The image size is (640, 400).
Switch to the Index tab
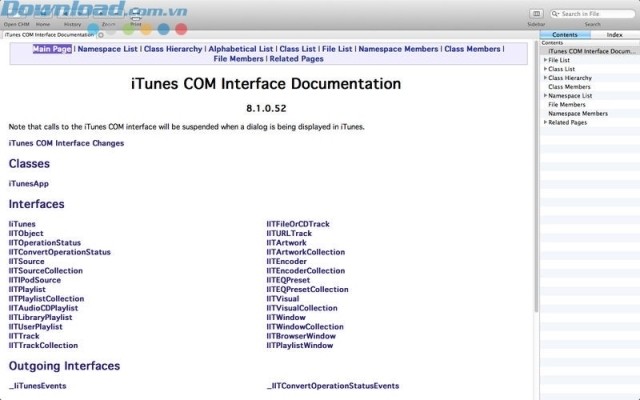click(x=614, y=34)
